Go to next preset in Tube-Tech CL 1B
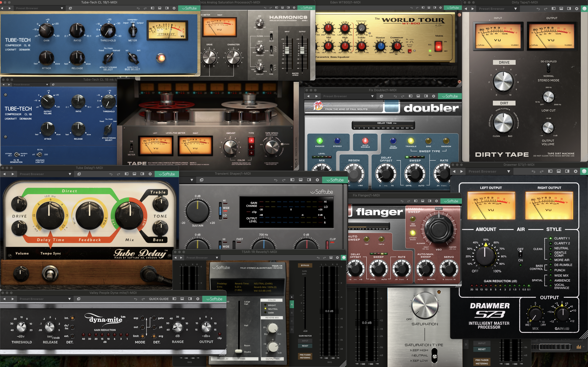The height and width of the screenshot is (367, 588). coord(10,8)
